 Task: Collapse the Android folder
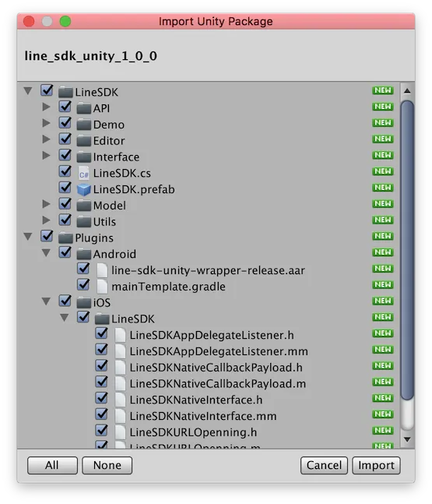(46, 252)
